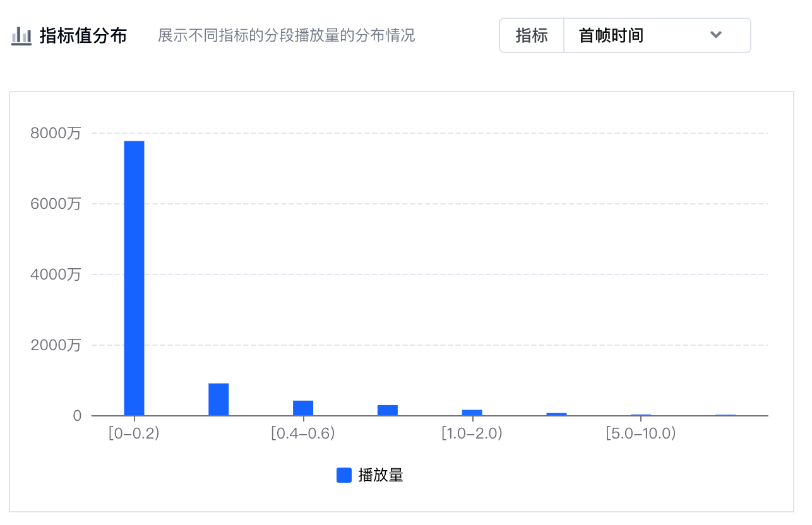Viewport: 812px width, 525px height.
Task: Click the tallest bar for [0–0.2)
Action: coord(134,278)
